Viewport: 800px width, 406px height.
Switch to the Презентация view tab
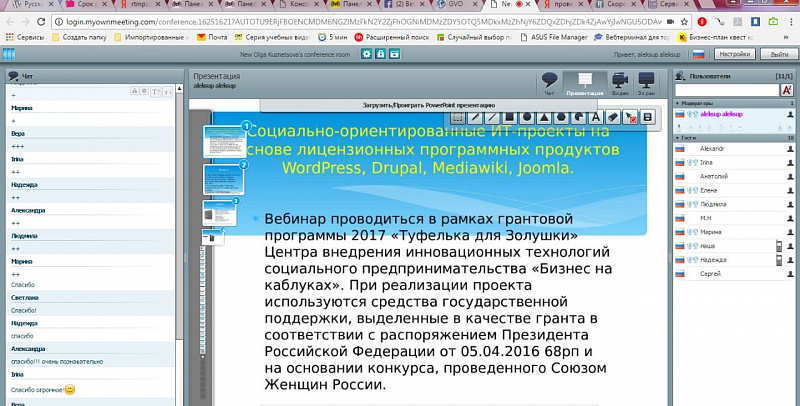585,84
